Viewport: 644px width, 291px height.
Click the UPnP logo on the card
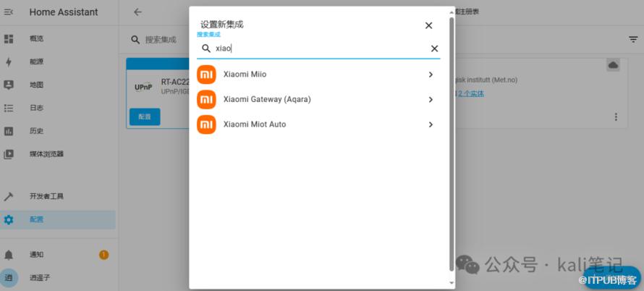pos(143,88)
